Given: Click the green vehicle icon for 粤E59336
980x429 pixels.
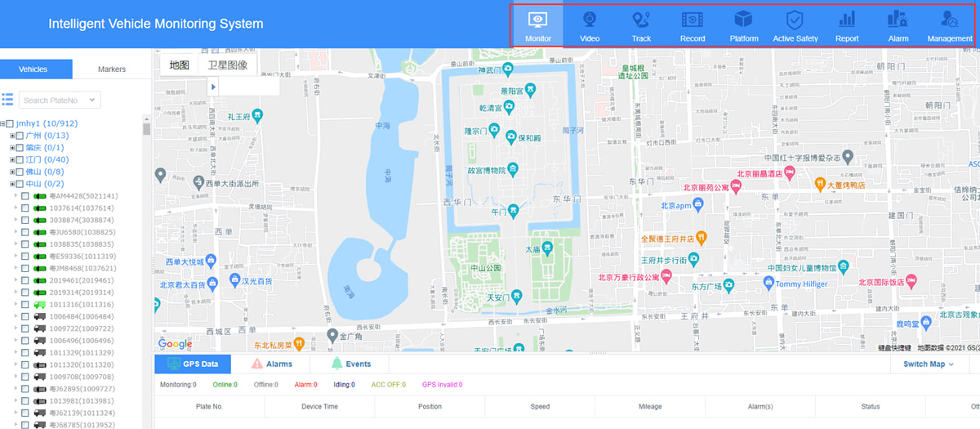Looking at the screenshot, I should 41,256.
